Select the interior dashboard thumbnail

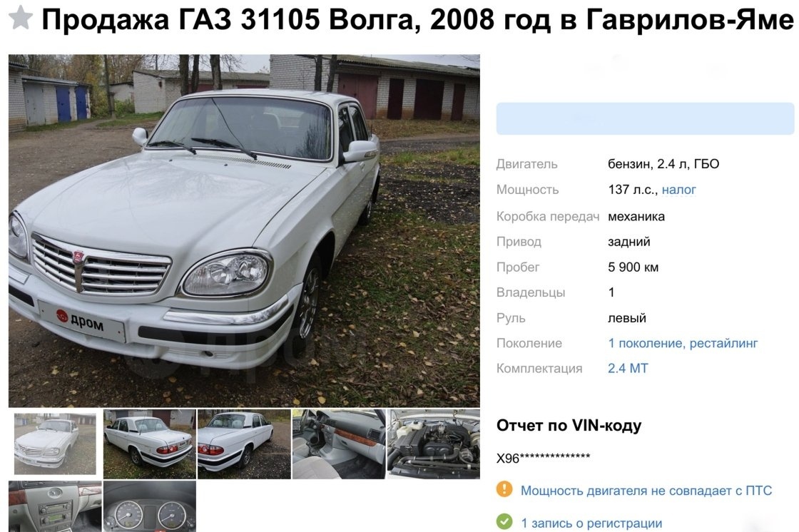click(339, 444)
